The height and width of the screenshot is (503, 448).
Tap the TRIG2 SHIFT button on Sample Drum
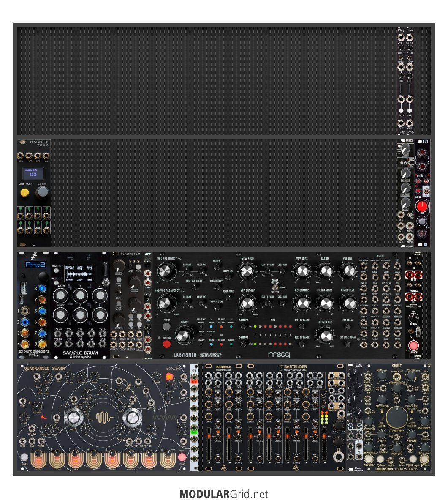57,282
